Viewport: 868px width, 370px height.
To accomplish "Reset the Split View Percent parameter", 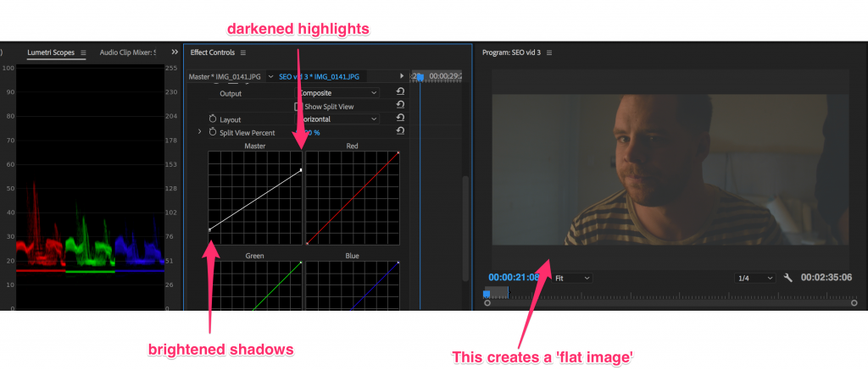I will (400, 131).
